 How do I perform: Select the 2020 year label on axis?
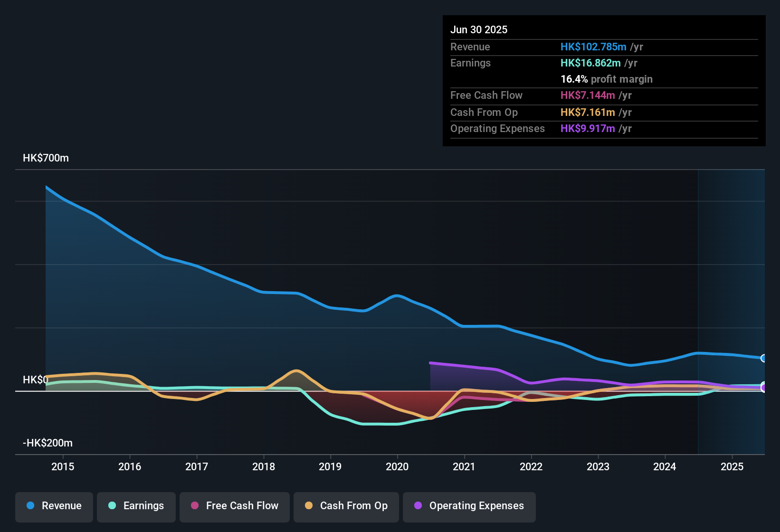pyautogui.click(x=398, y=467)
